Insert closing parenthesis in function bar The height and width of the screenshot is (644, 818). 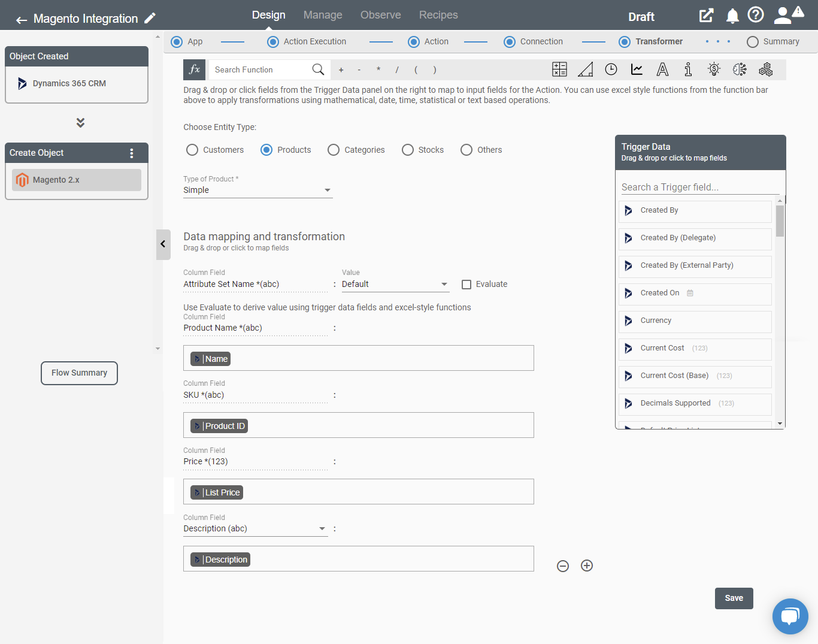click(x=435, y=70)
